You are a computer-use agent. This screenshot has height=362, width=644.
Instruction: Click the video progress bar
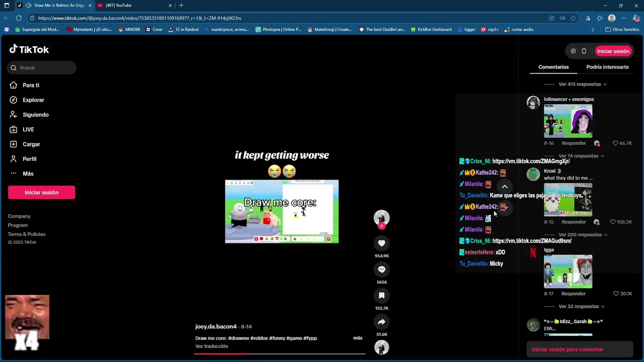click(280, 354)
